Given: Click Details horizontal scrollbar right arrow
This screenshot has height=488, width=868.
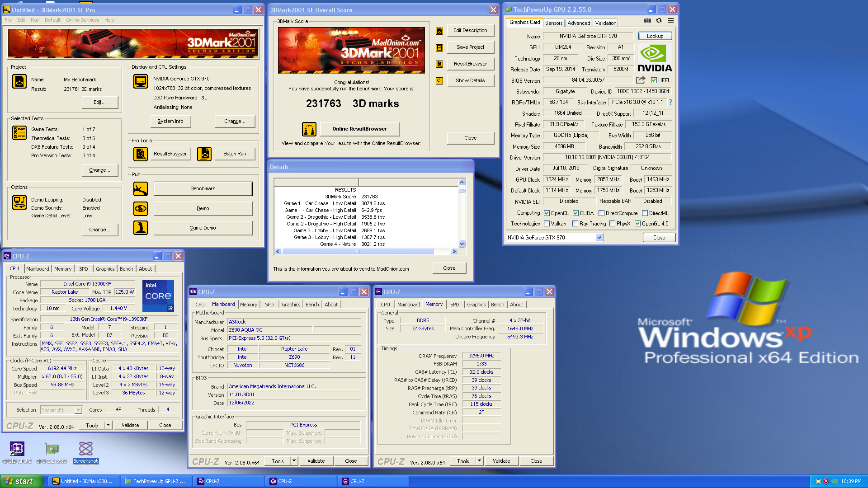Looking at the screenshot, I should pyautogui.click(x=454, y=252).
